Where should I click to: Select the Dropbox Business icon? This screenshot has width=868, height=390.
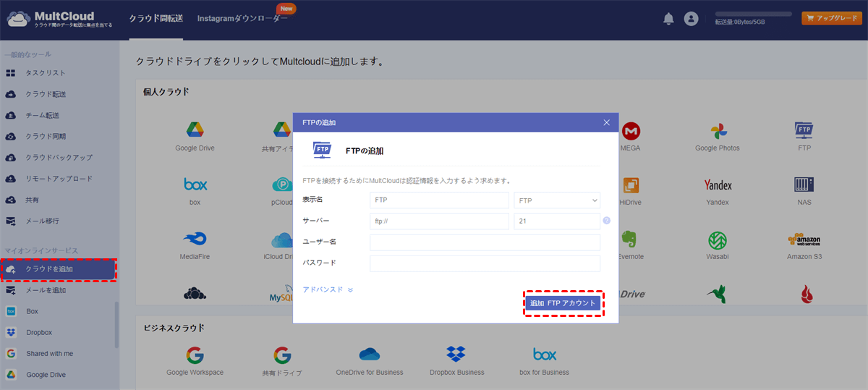pos(456,355)
